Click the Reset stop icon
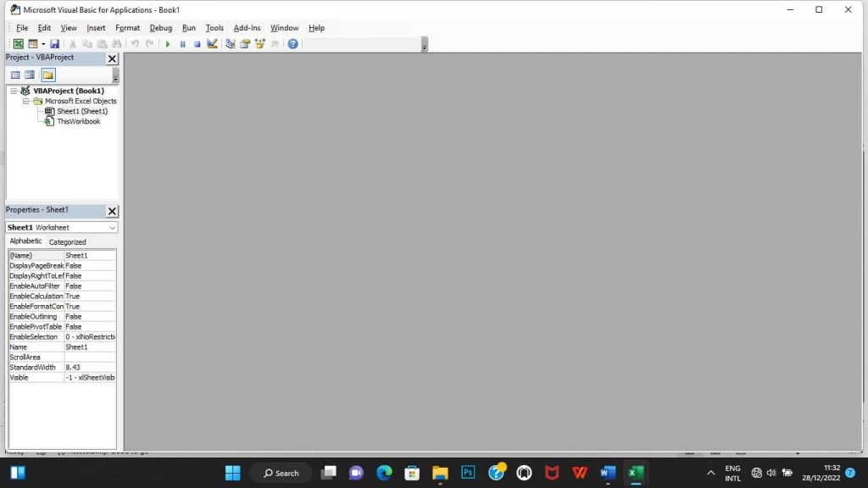 point(197,44)
